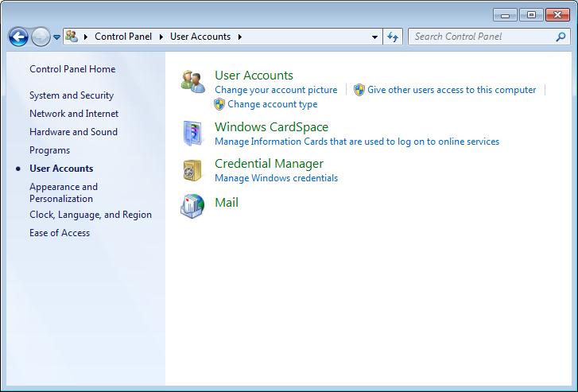This screenshot has height=392, width=578.
Task: Open Clock, Language, and Region category
Action: 91,215
